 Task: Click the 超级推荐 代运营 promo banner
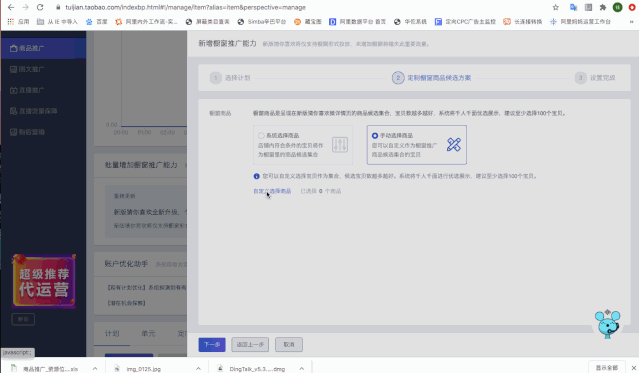pyautogui.click(x=44, y=281)
